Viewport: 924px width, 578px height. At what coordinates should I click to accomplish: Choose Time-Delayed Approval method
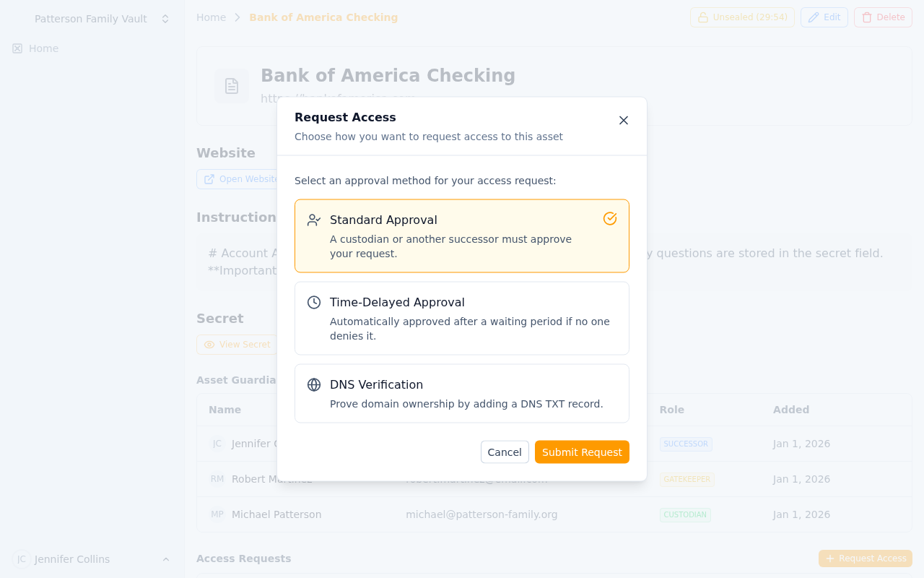[461, 318]
